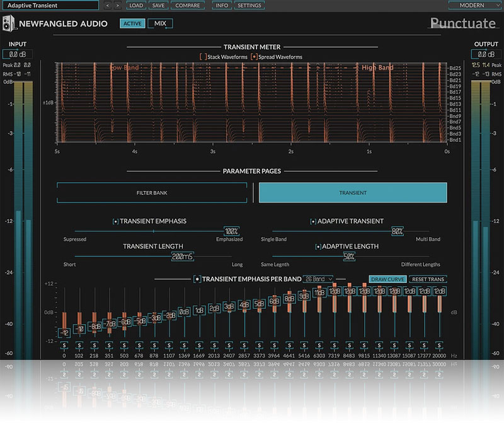Open the 26 Band count dropdown
Image resolution: width=504 pixels, height=423 pixels.
tap(318, 279)
